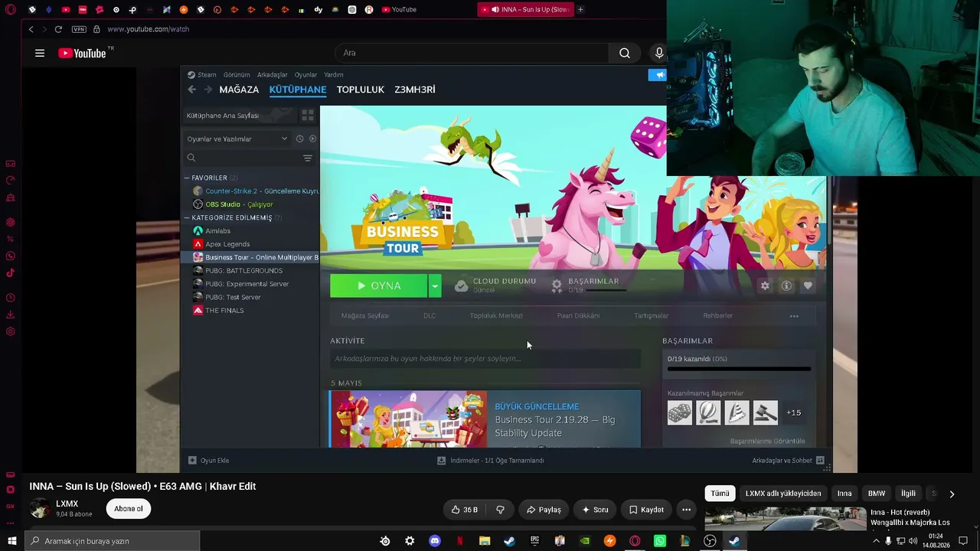980x551 pixels.
Task: Open the DLC link
Action: coord(430,315)
